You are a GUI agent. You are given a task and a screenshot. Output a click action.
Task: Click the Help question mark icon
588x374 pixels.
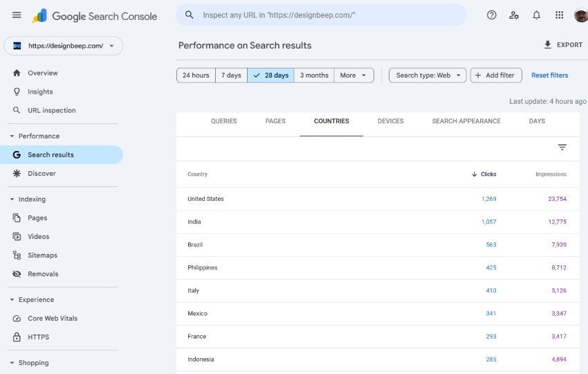pyautogui.click(x=492, y=15)
